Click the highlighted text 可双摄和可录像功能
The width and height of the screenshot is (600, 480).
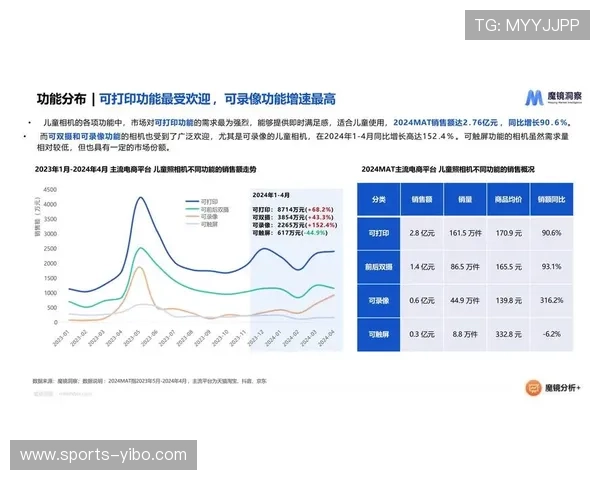pos(84,136)
